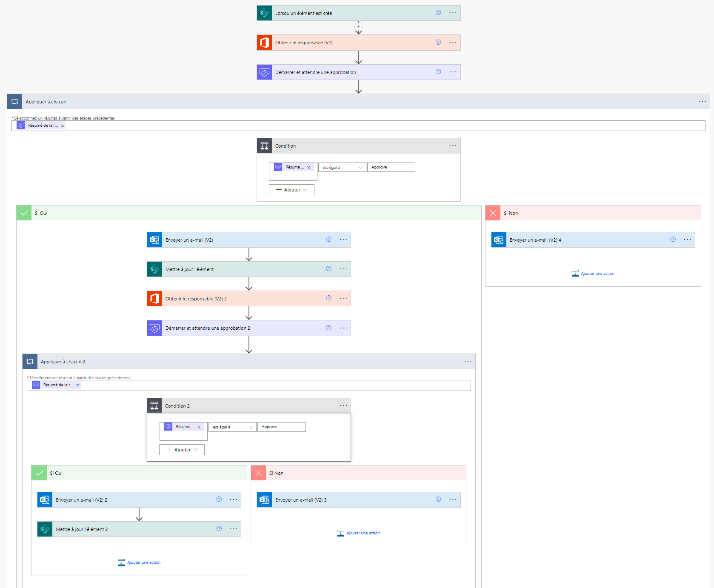Open the ellipsis menu of "Appliquer à chacun 2"

tap(468, 361)
